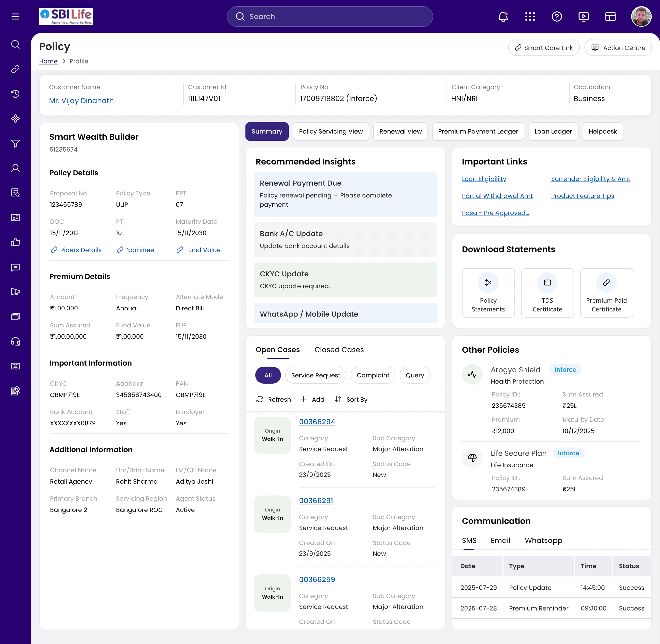Viewport: 660px width, 644px height.
Task: Click the history sidebar icon
Action: (x=15, y=94)
